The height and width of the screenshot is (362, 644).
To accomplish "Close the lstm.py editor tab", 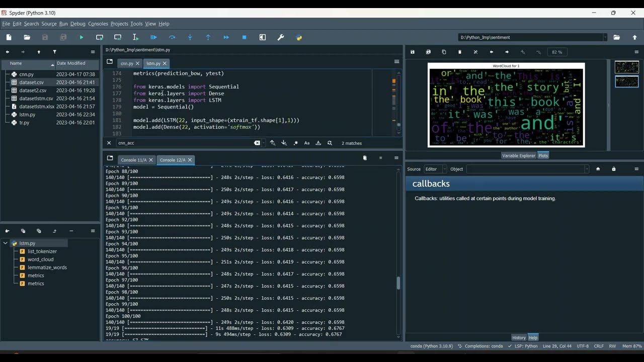I will 165,63.
